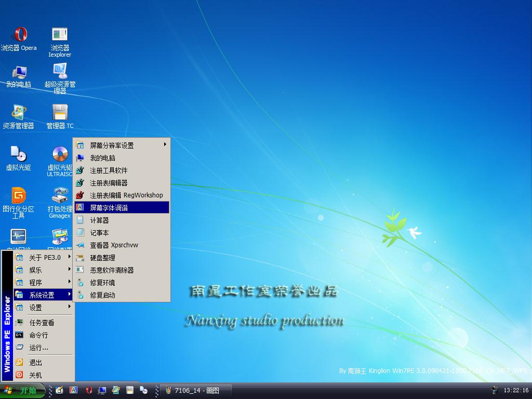Expand 设置 start menu item
The image size is (532, 399).
43,308
